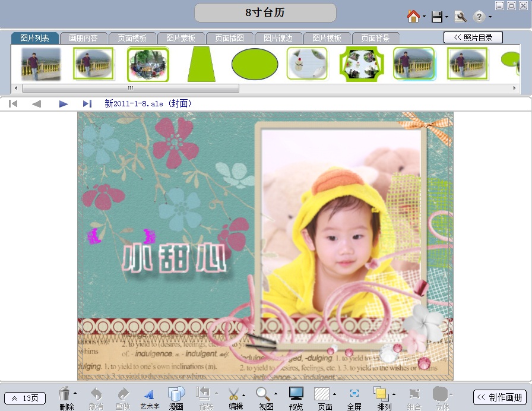Go to next page with play arrow

click(x=64, y=104)
